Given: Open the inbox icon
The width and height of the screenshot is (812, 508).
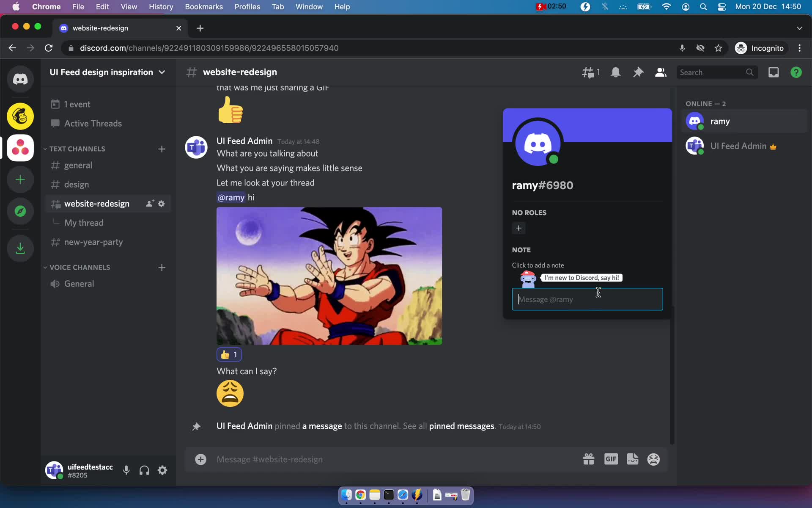Looking at the screenshot, I should click(x=774, y=72).
